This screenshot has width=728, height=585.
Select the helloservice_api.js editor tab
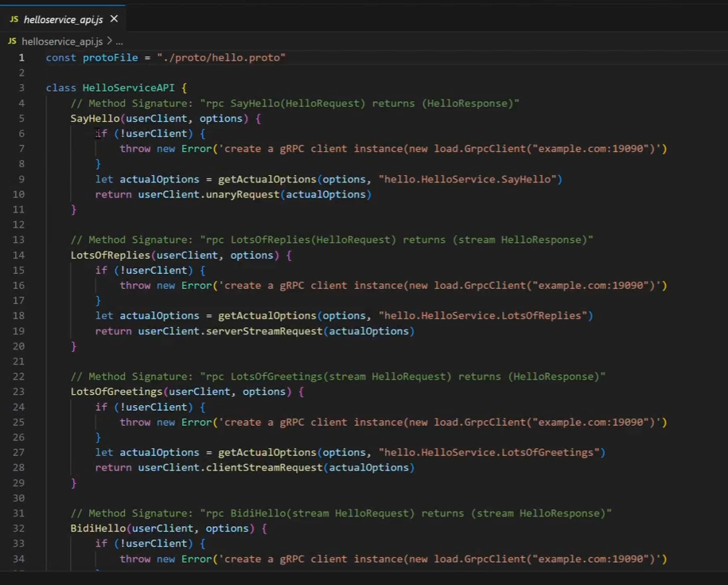click(x=63, y=19)
